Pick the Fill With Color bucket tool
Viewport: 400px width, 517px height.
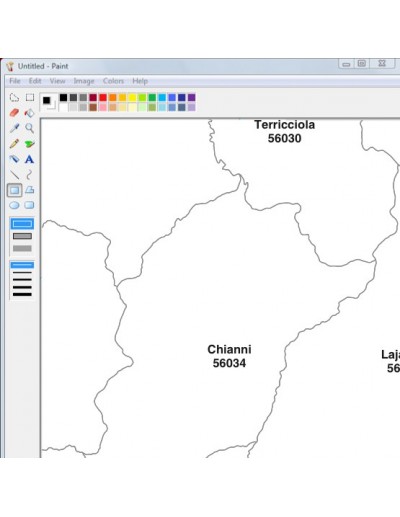coord(30,113)
